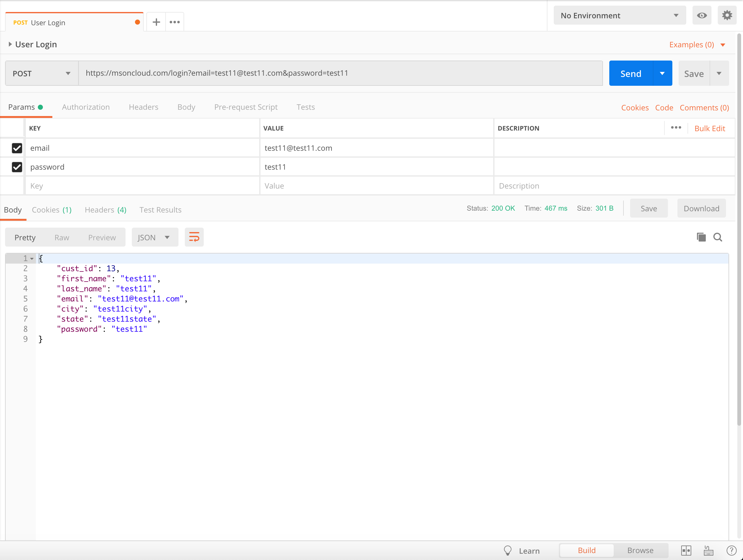Open the POST method dropdown
This screenshot has height=560, width=743.
41,73
